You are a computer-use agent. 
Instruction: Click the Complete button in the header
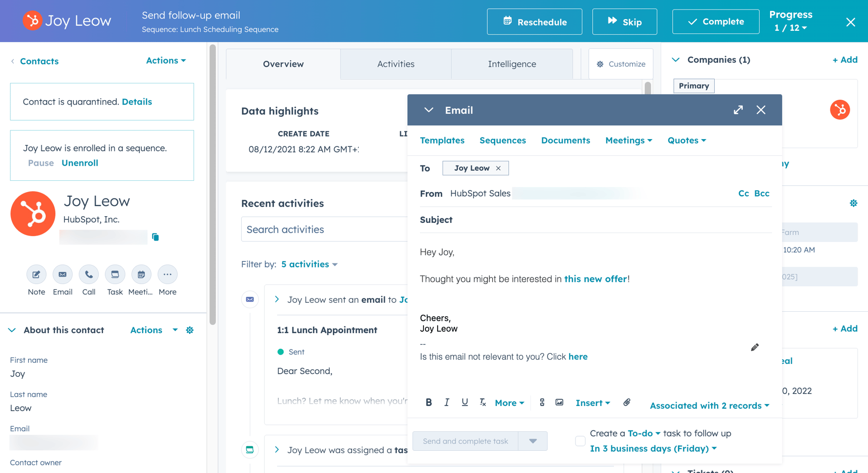pyautogui.click(x=715, y=21)
